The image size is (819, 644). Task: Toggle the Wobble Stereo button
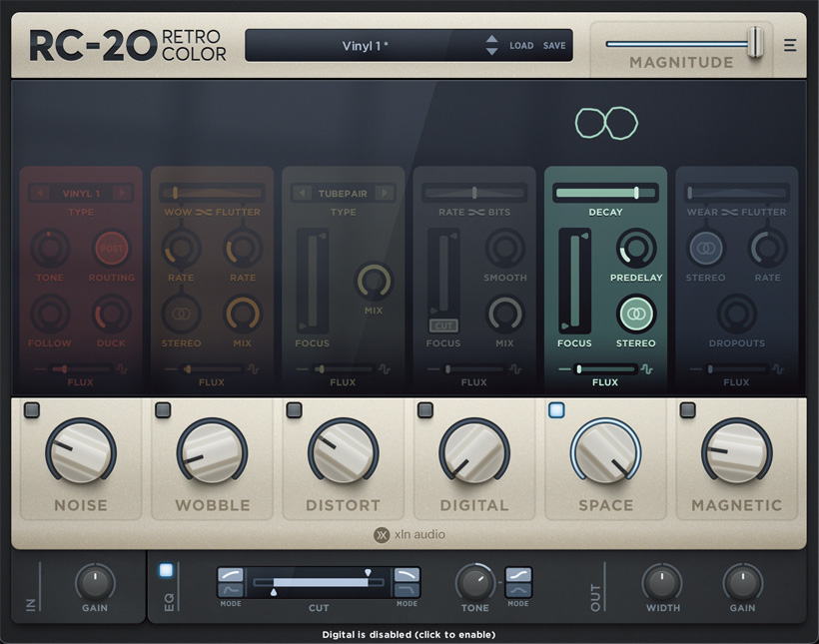pyautogui.click(x=181, y=314)
